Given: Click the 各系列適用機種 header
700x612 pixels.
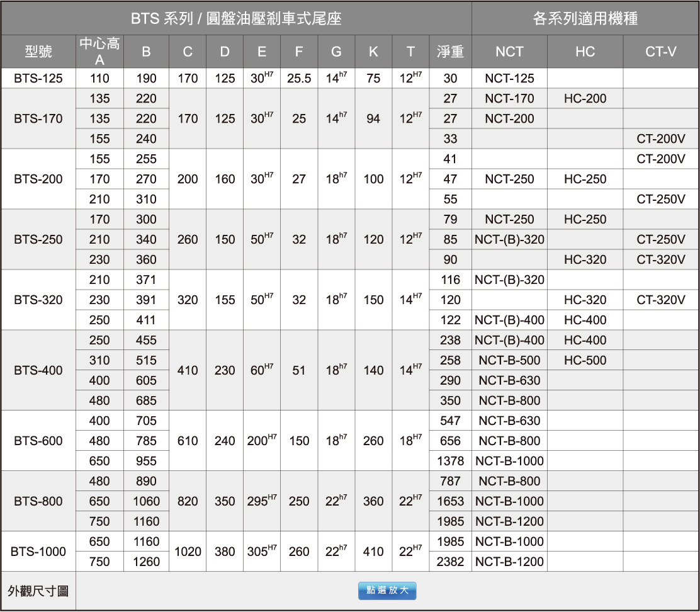Looking at the screenshot, I should 585,18.
